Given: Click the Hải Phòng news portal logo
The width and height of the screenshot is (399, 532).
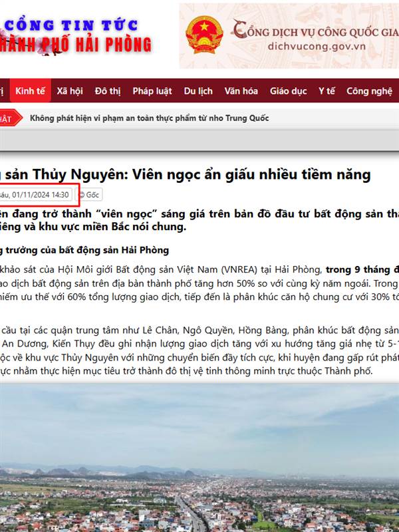Looking at the screenshot, I should 75,37.
